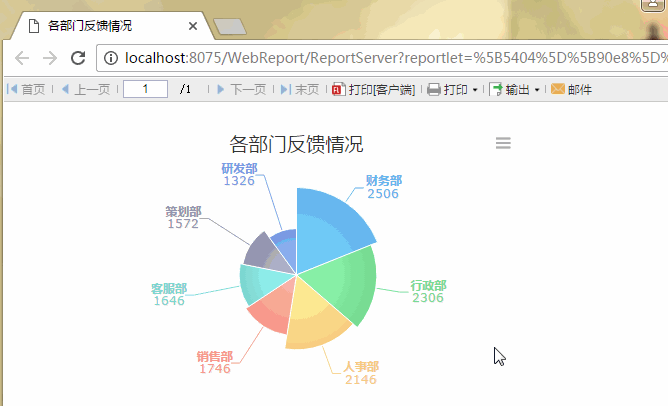The height and width of the screenshot is (406, 668).
Task: Click the page number input field
Action: [145, 89]
